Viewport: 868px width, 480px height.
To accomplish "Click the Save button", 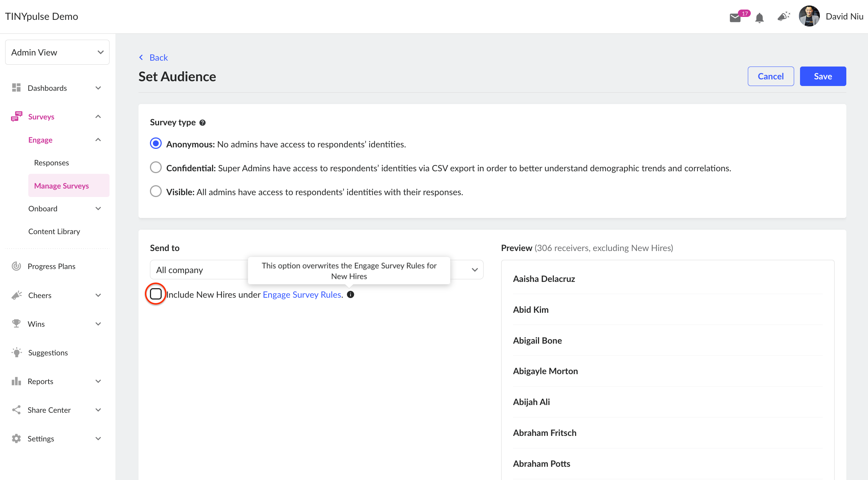I will tap(823, 76).
